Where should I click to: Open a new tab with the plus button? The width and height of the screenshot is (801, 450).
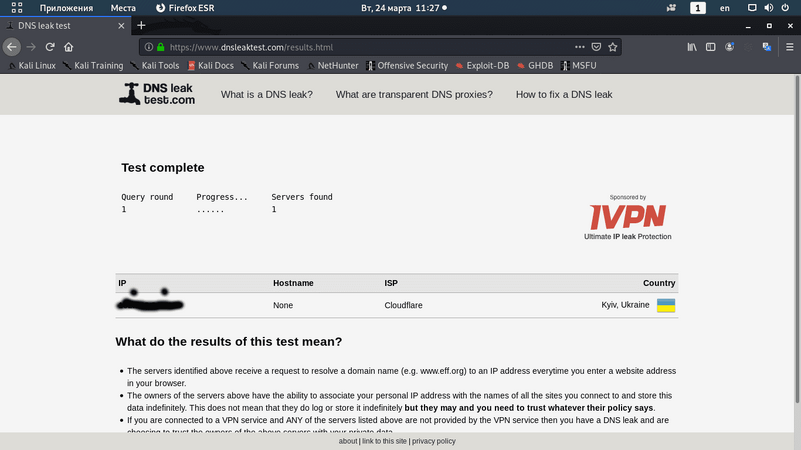142,25
